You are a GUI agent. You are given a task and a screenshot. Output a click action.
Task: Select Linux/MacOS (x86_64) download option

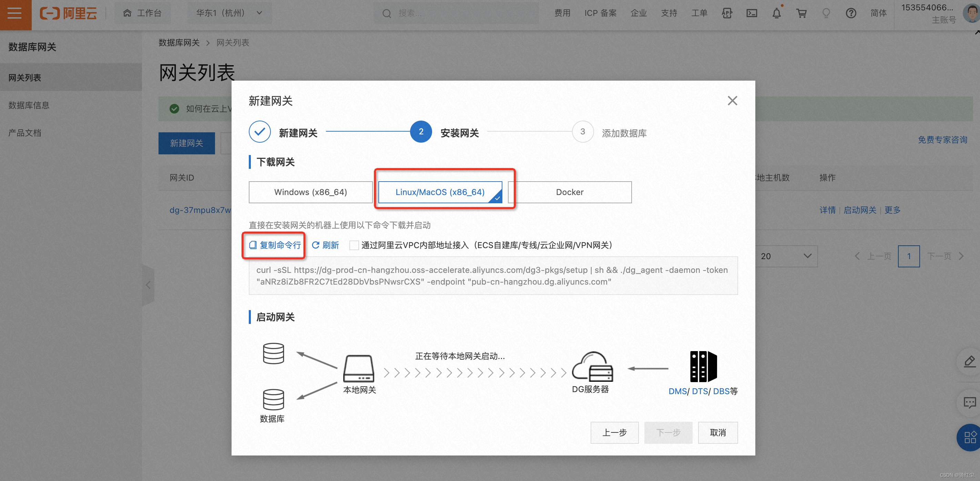(440, 192)
